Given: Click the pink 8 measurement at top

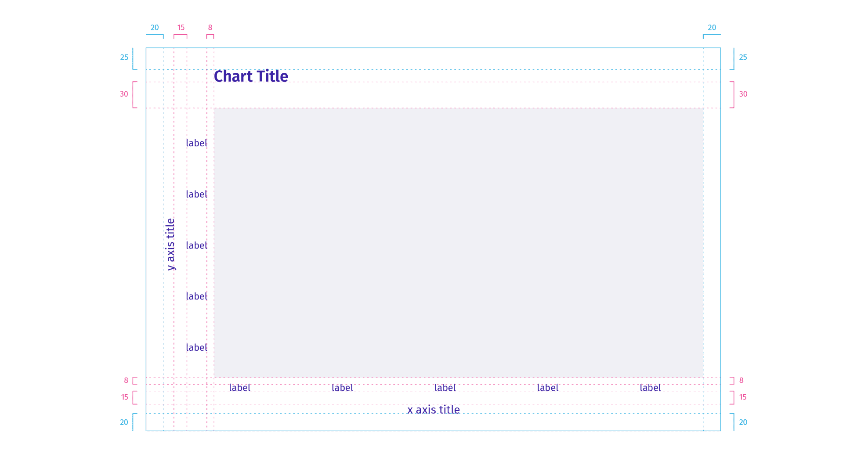Looking at the screenshot, I should tap(210, 28).
